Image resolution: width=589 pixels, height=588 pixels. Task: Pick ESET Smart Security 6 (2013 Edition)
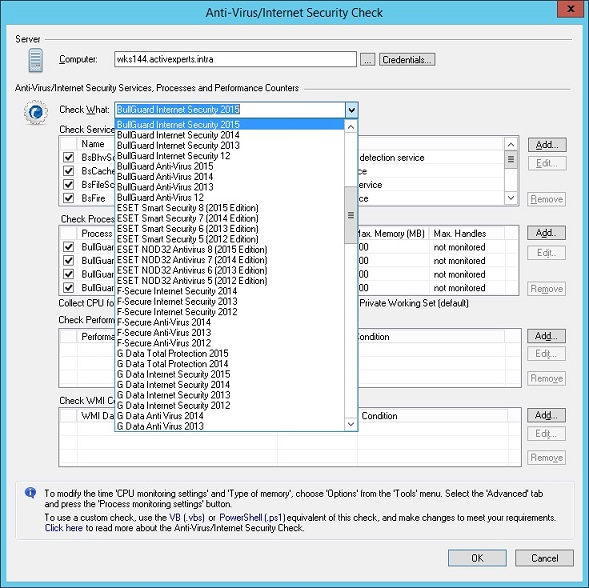tap(230, 228)
